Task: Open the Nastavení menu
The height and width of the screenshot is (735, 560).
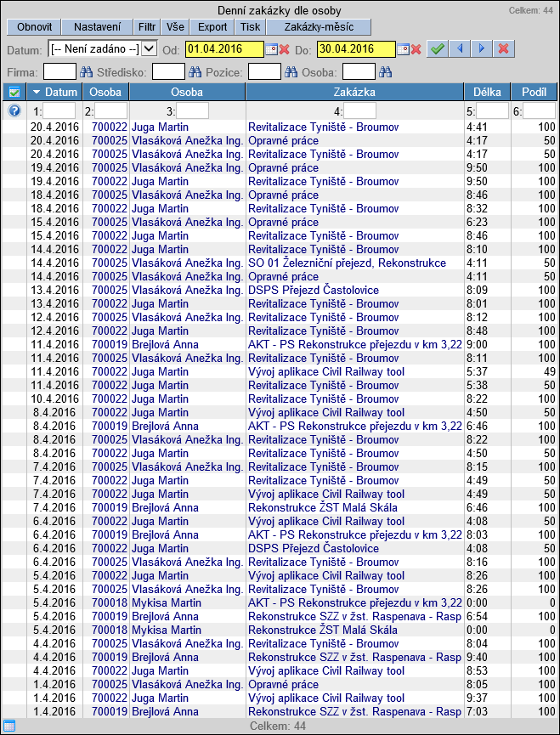Action: click(x=97, y=26)
